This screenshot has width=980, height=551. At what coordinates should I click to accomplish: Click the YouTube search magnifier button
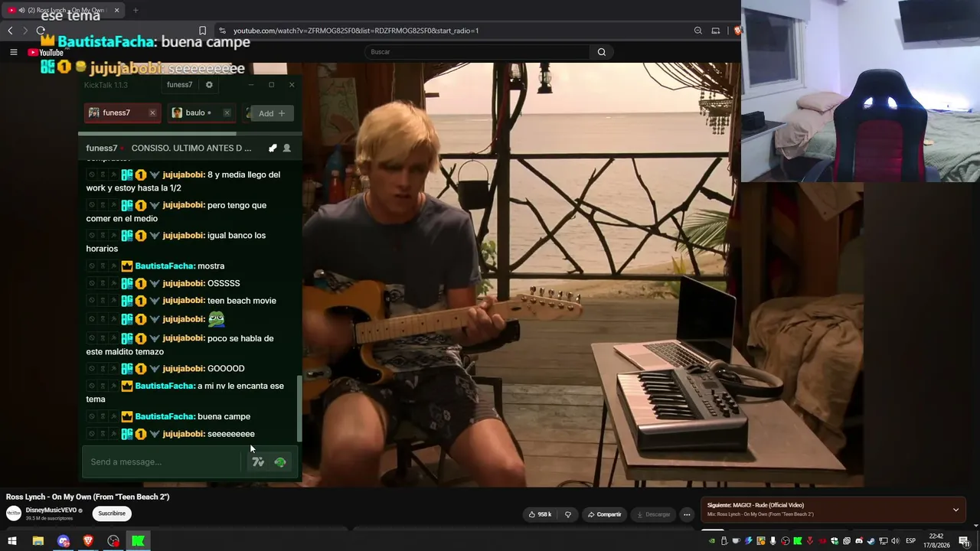click(602, 52)
